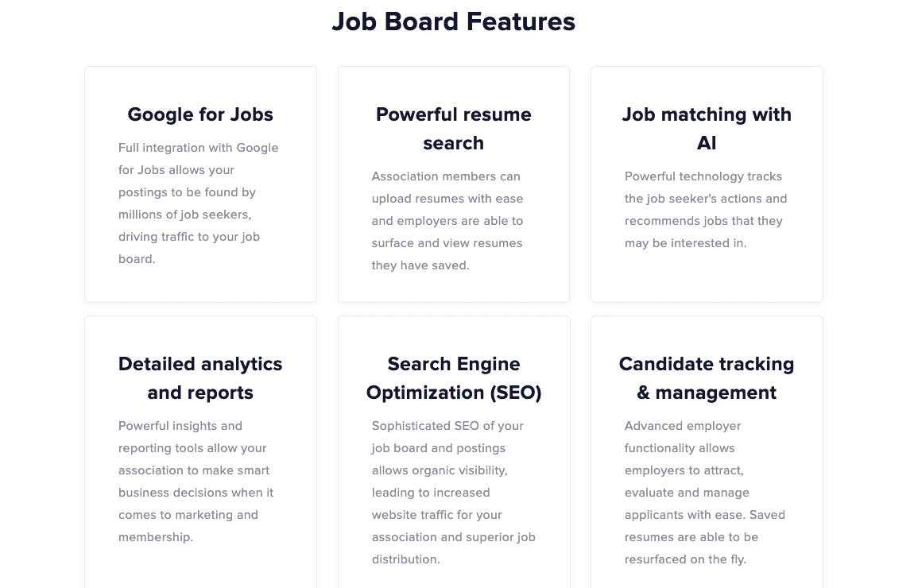The image size is (918, 588).
Task: Click the "& management" heading line
Action: (x=706, y=393)
